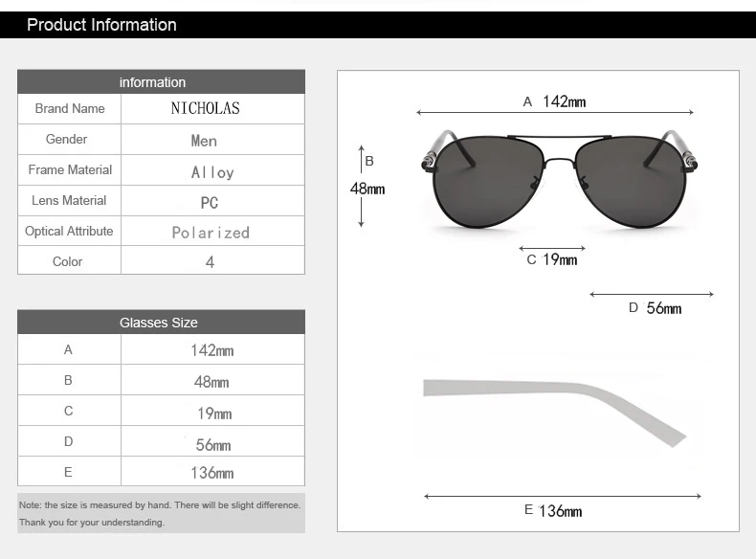This screenshot has height=559, width=756.
Task: Click the NICHOLAS brand value
Action: tap(206, 108)
